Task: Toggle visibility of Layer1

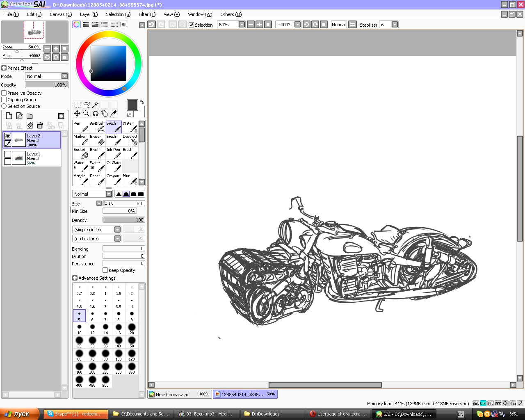Action: (7, 154)
